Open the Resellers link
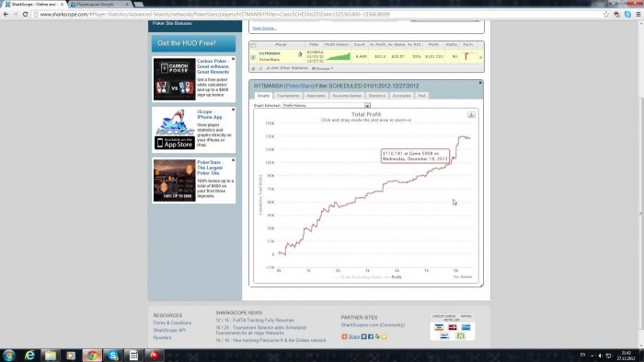Viewport: 644px width, 362px height. (162, 338)
